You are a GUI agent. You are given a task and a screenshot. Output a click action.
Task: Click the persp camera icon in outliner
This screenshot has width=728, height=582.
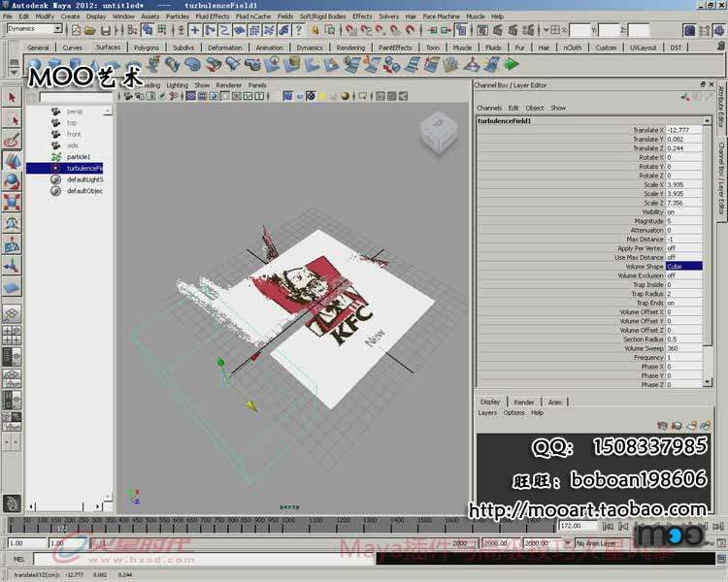click(56, 112)
